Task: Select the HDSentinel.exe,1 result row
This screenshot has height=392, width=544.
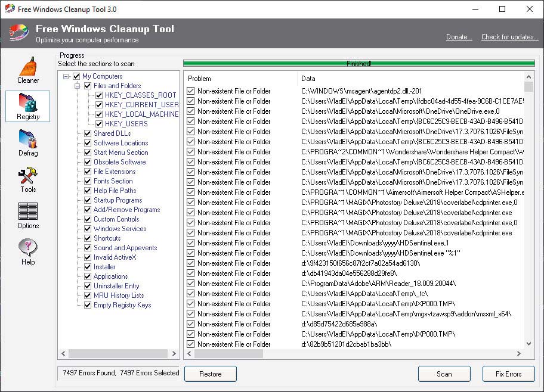Action: (354, 243)
